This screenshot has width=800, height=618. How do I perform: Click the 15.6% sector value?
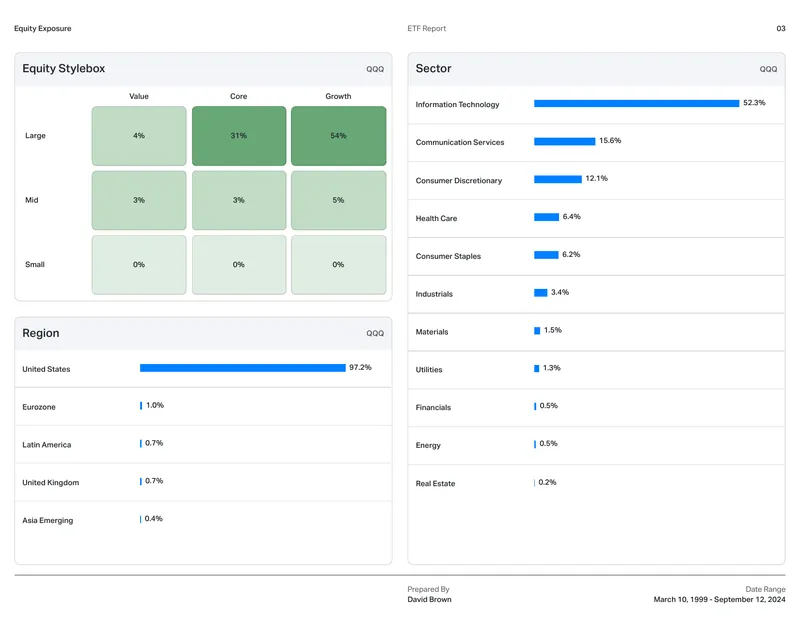610,140
